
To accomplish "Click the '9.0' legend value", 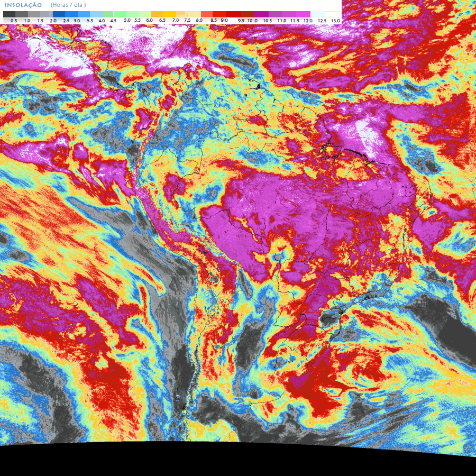I will pyautogui.click(x=224, y=20).
